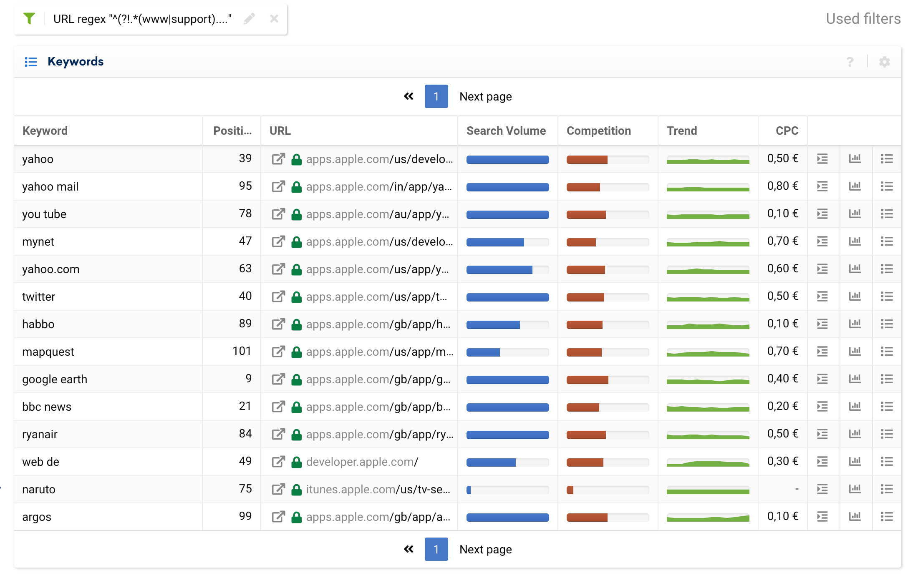Open Keywords table settings gear
Viewport: 918px width, 588px height.
(x=885, y=62)
